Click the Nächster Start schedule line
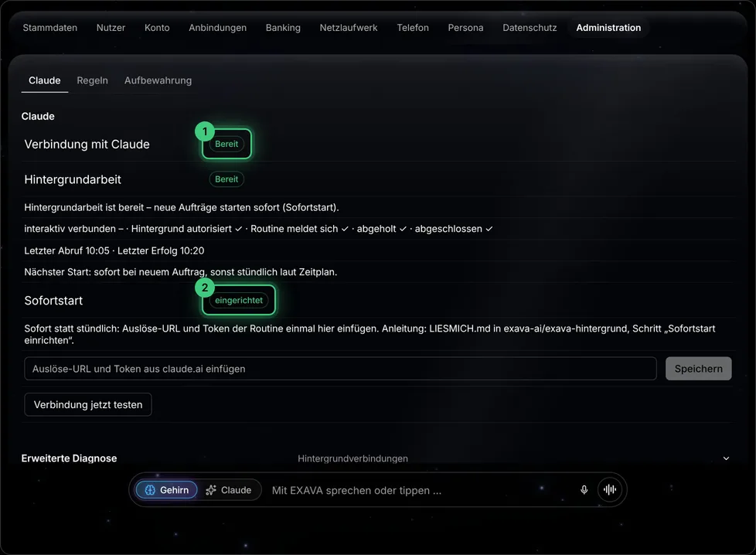Image resolution: width=756 pixels, height=555 pixels. [181, 272]
